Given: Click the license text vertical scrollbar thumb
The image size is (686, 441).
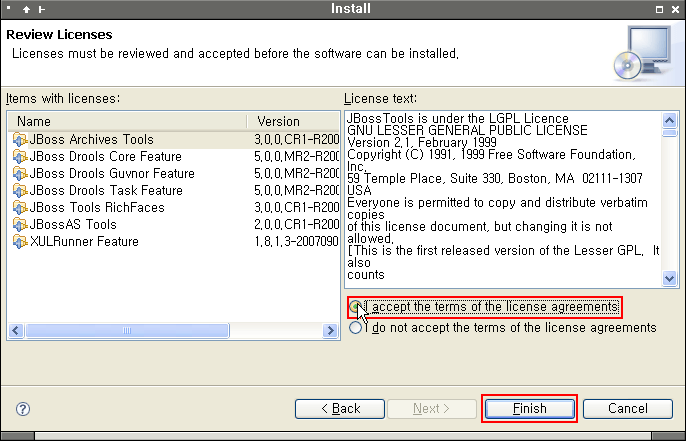Looking at the screenshot, I should [669, 133].
